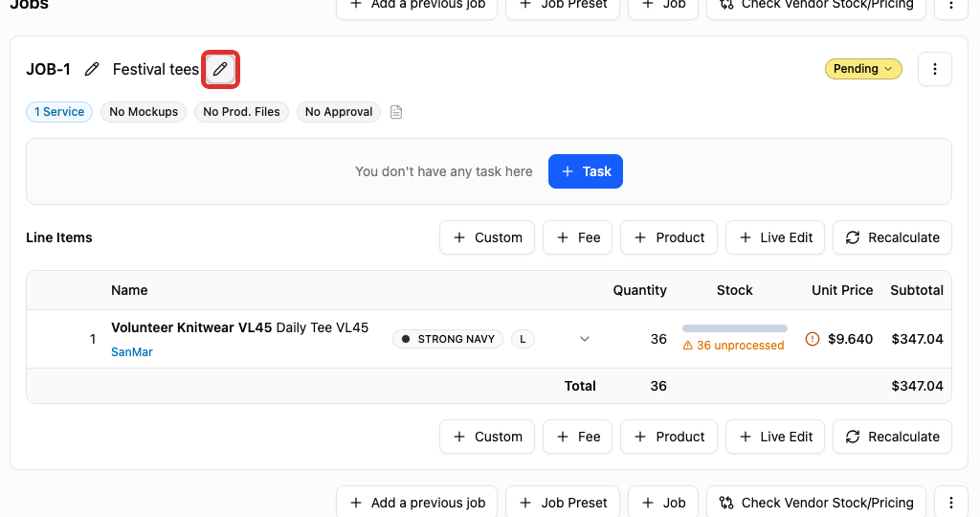Image resolution: width=980 pixels, height=517 pixels.
Task: Click the upper Product button
Action: tap(669, 237)
